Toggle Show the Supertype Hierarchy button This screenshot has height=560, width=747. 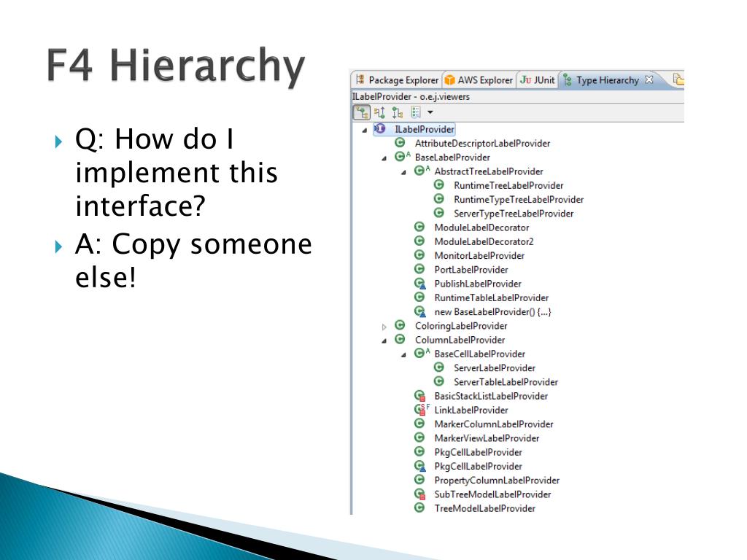coord(379,112)
